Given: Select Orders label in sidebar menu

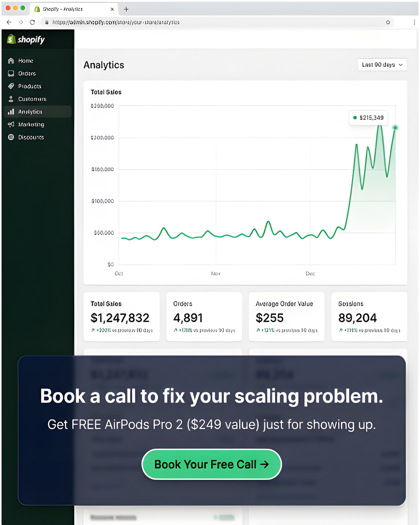Looking at the screenshot, I should point(27,73).
